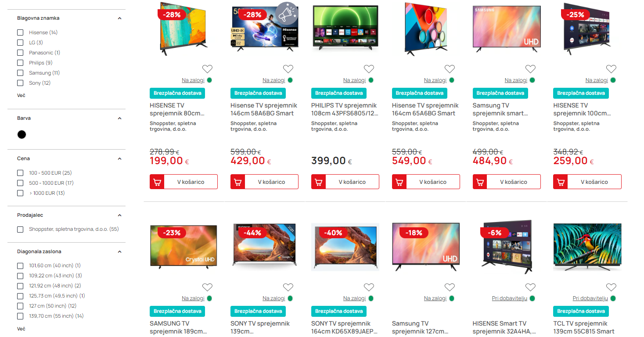Image resolution: width=644 pixels, height=337 pixels.
Task: Click cart icon for 199,00 € HISENSE TV
Action: pos(157,182)
